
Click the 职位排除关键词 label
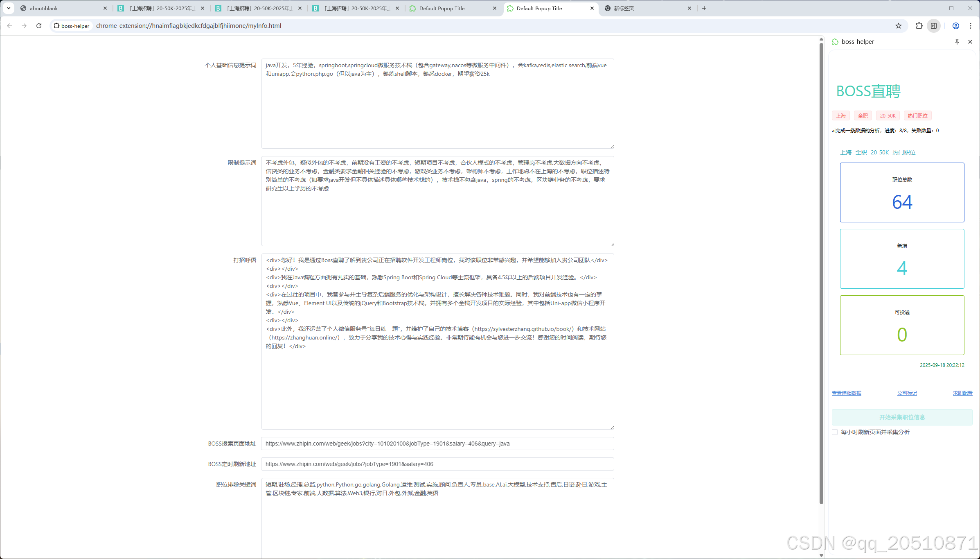click(236, 484)
